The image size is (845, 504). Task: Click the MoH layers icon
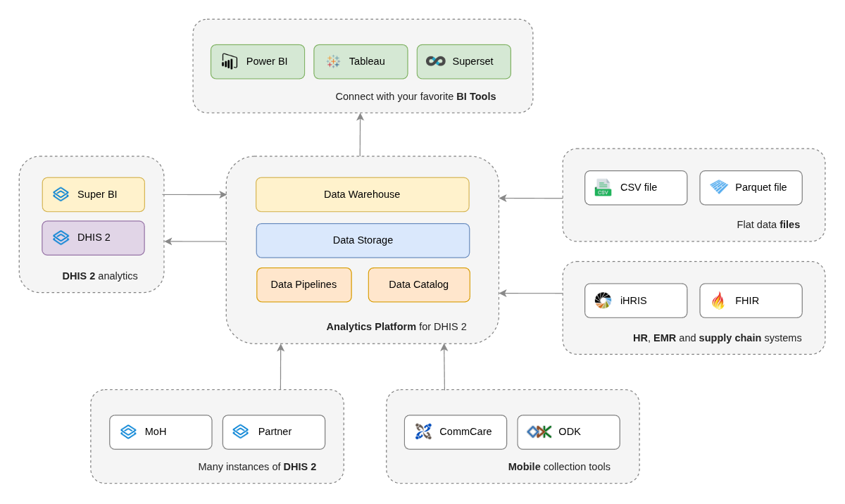tap(128, 431)
